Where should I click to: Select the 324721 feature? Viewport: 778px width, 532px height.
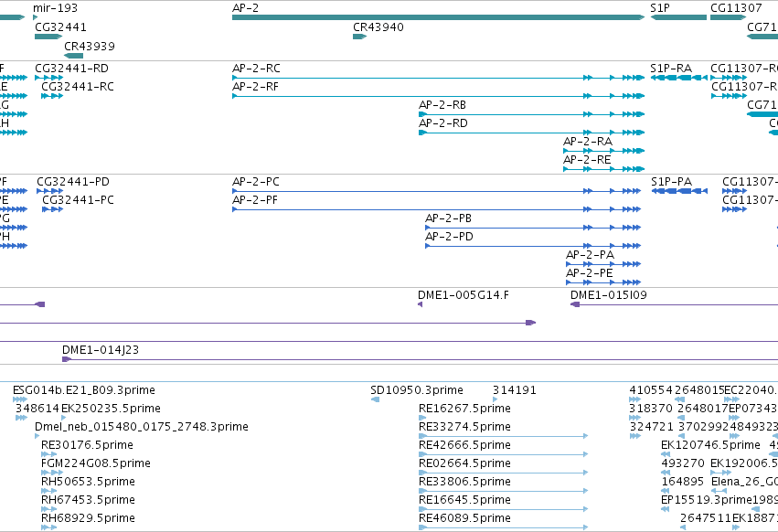coord(635,436)
